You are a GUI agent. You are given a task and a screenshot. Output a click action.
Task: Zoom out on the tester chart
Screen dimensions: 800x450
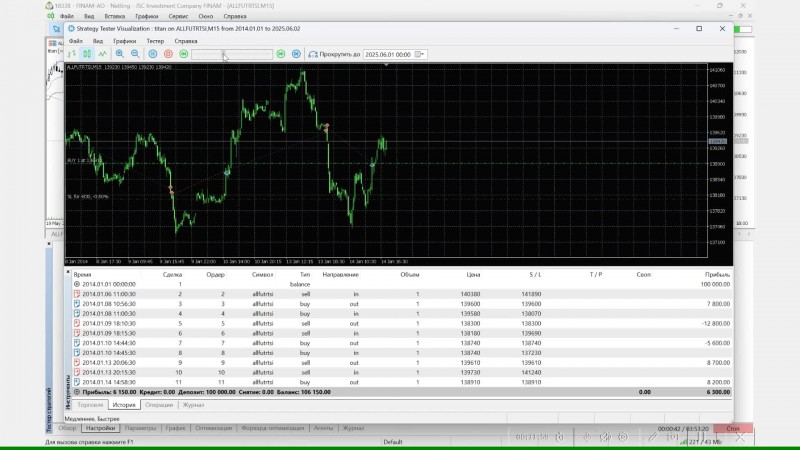[x=135, y=54]
